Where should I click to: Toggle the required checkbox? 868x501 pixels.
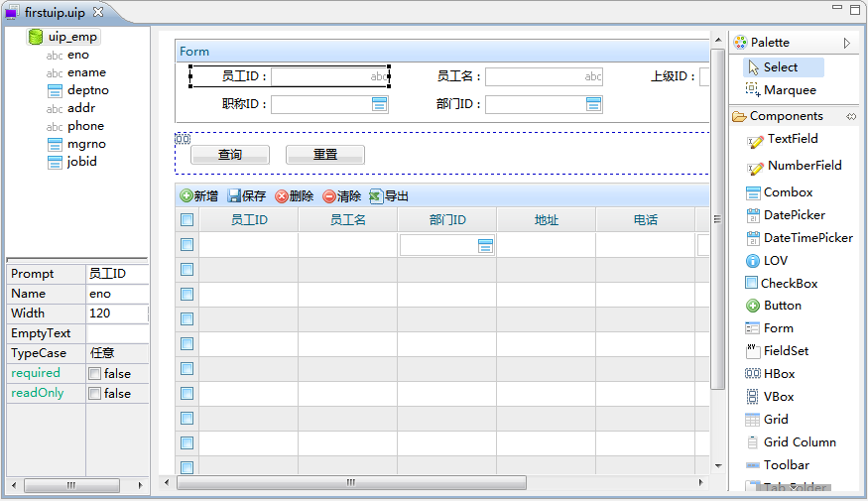[x=94, y=374]
